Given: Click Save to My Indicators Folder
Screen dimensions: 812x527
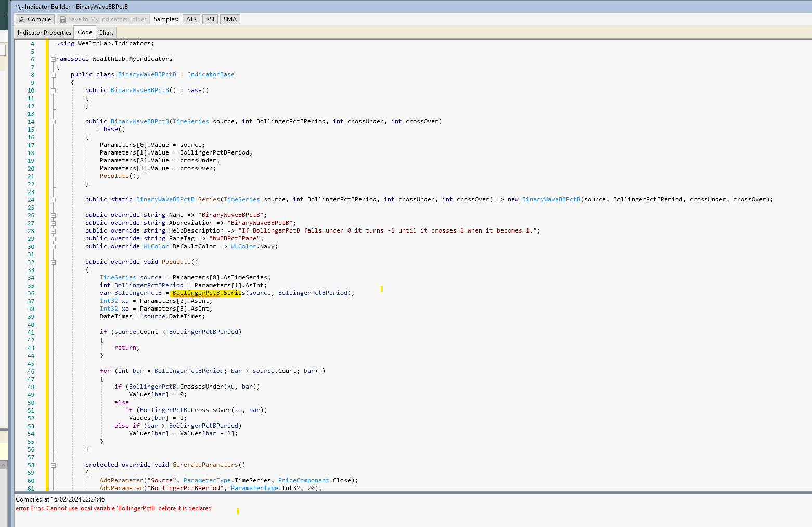Looking at the screenshot, I should (103, 19).
